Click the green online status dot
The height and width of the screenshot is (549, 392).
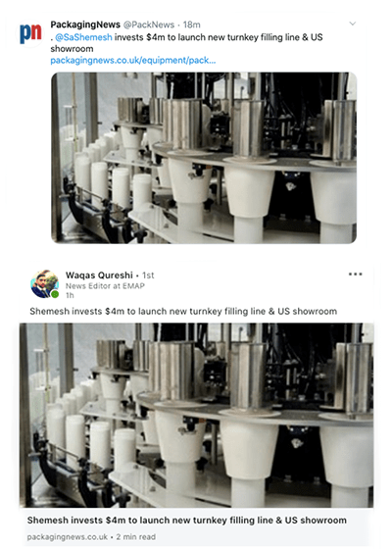(55, 294)
